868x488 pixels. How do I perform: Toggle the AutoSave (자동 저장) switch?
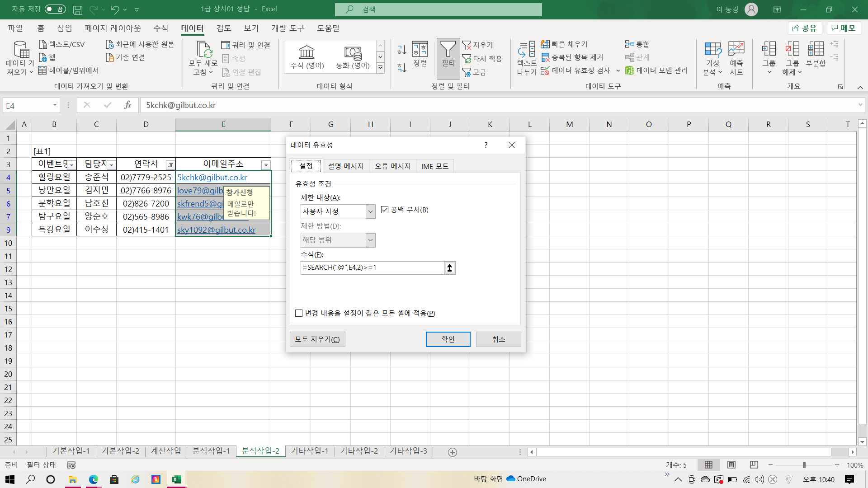pos(55,9)
